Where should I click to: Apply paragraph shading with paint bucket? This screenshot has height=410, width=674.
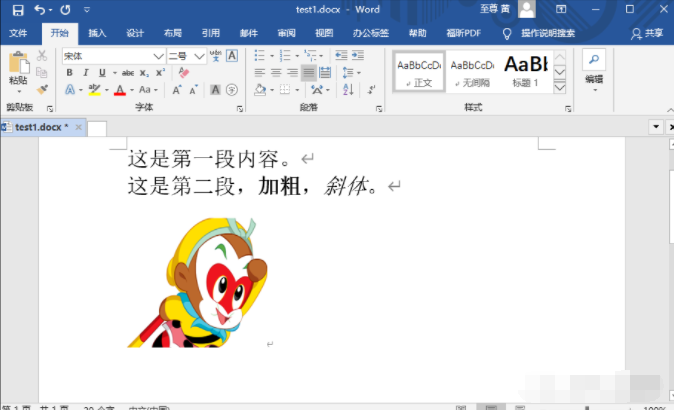click(x=260, y=89)
